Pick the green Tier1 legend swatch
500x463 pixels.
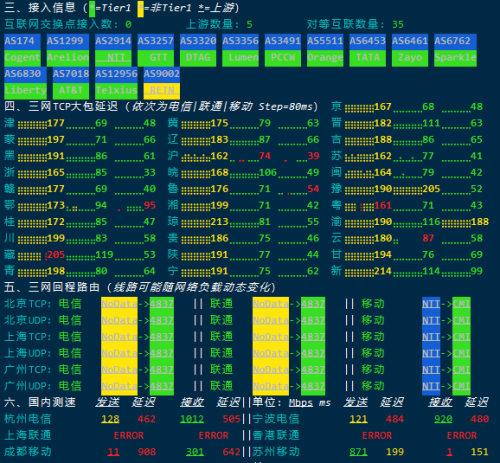(92, 8)
